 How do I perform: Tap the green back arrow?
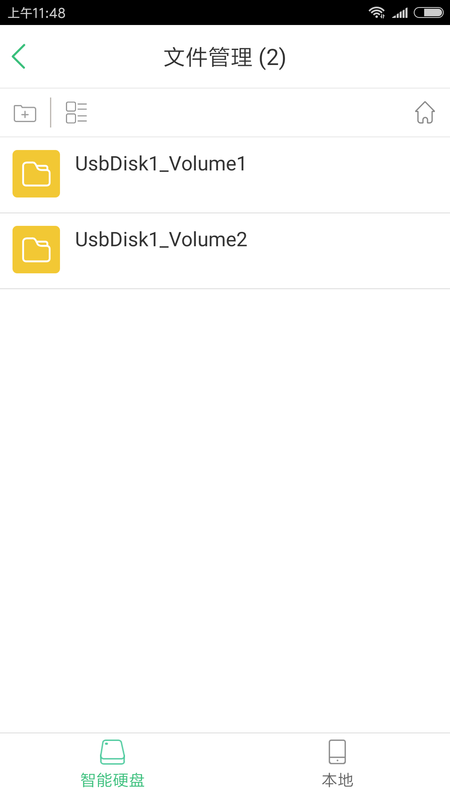(x=19, y=57)
